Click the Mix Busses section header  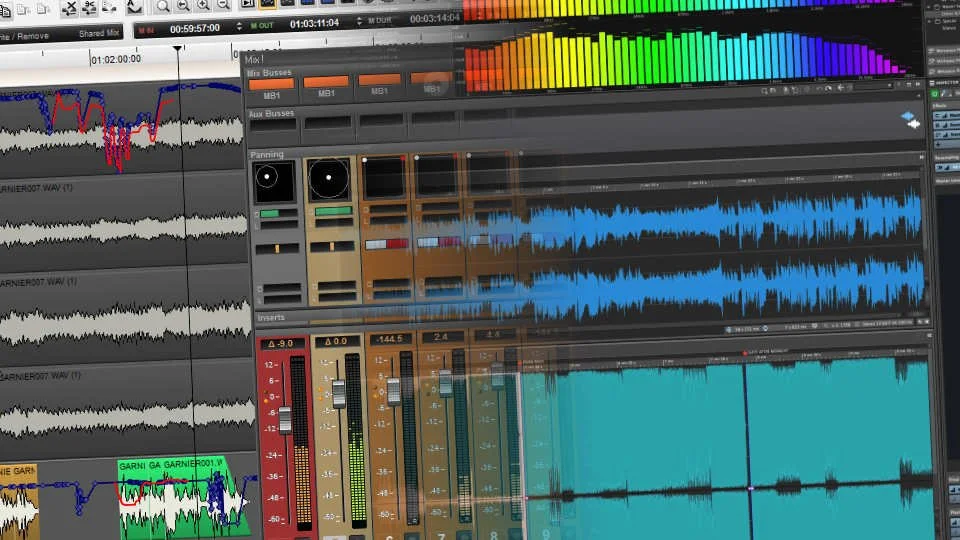pos(269,73)
